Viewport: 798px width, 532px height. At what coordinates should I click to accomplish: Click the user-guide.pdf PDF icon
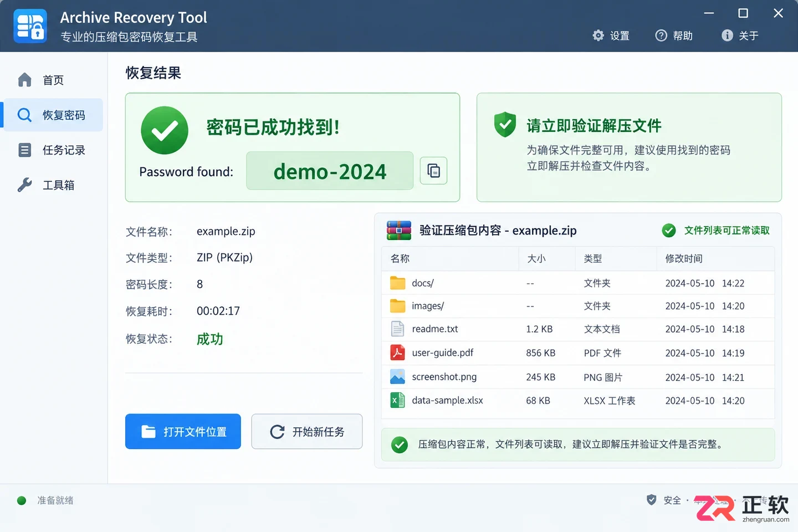click(x=397, y=353)
